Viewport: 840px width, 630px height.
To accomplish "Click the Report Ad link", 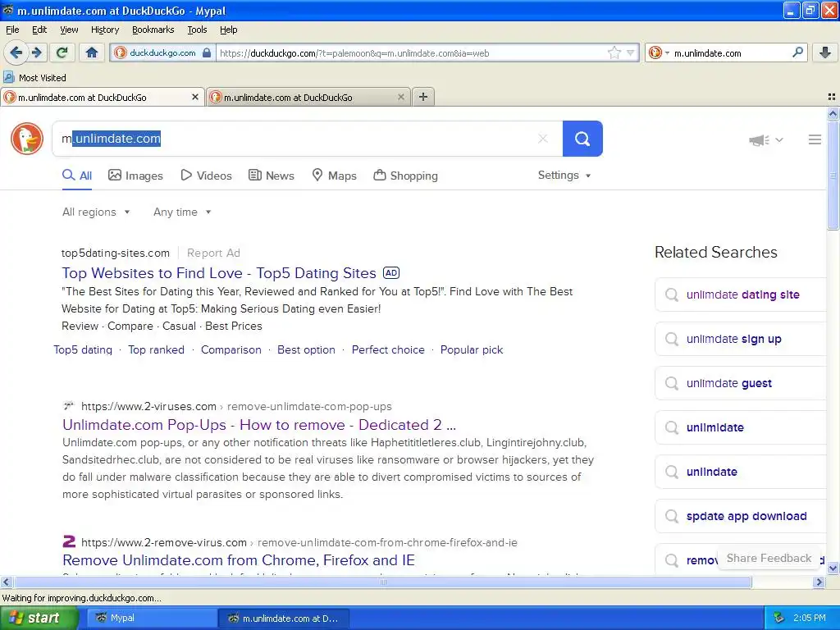I will coord(213,253).
